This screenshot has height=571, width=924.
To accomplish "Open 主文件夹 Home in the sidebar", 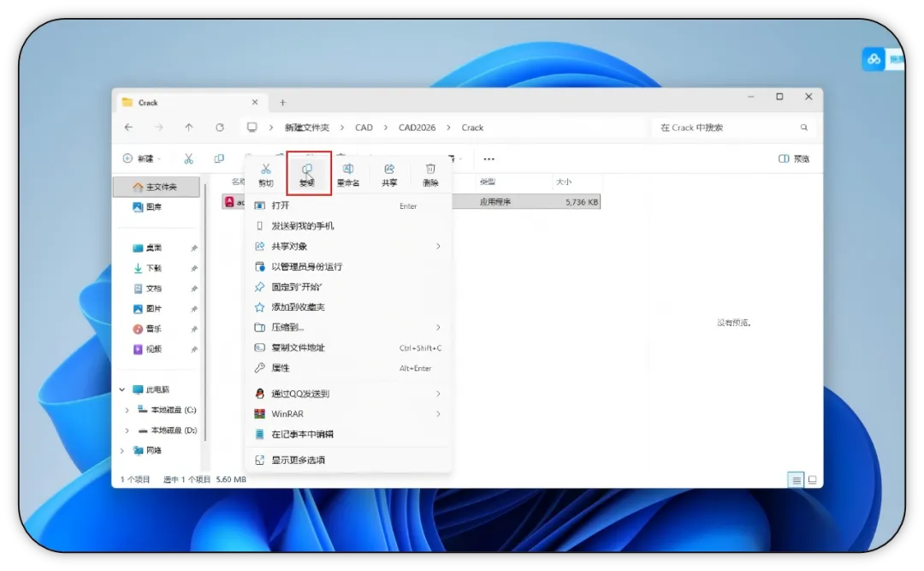I will (x=156, y=187).
